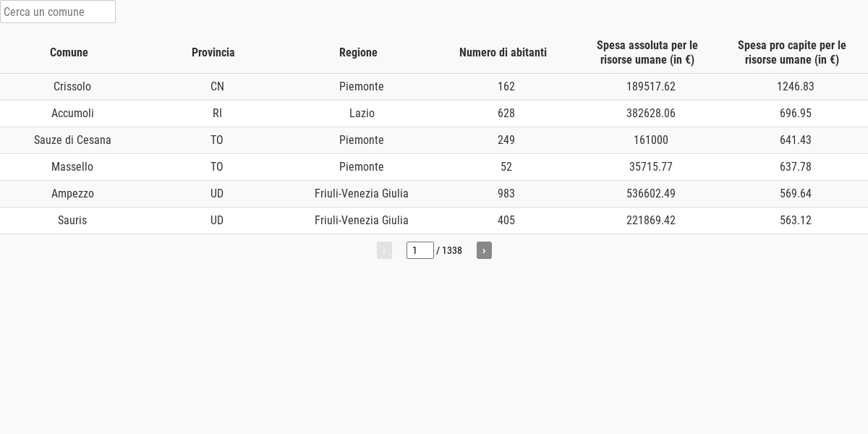Click the Cerca un comune search field
The width and height of the screenshot is (868, 434).
(x=58, y=12)
